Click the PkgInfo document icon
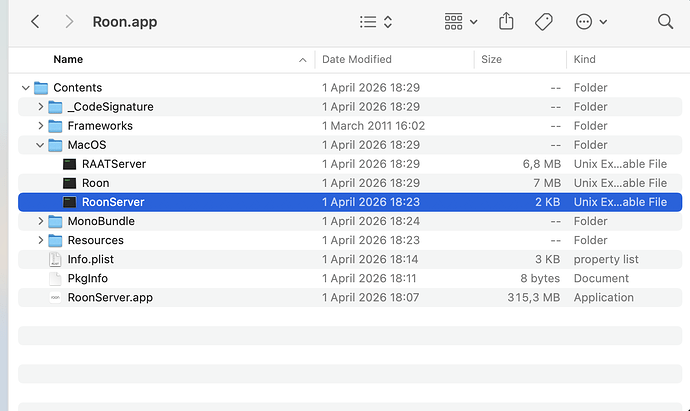Image resolution: width=690 pixels, height=411 pixels. (55, 279)
